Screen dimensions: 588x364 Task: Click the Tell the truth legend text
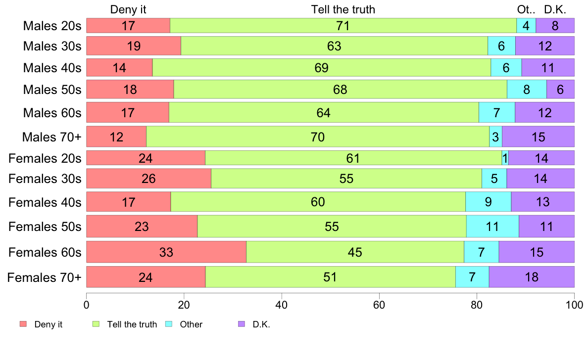pyautogui.click(x=132, y=324)
